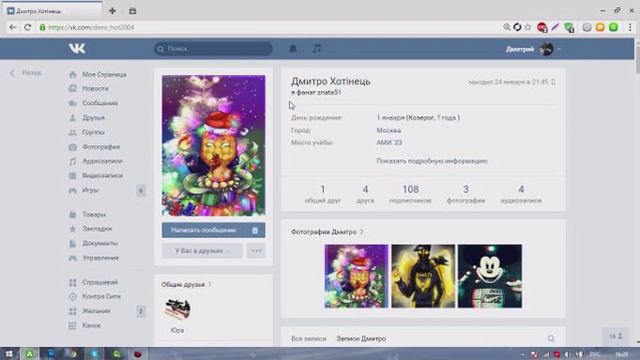Bookmark page with star icon
640x360 pixels.
pyautogui.click(x=528, y=27)
